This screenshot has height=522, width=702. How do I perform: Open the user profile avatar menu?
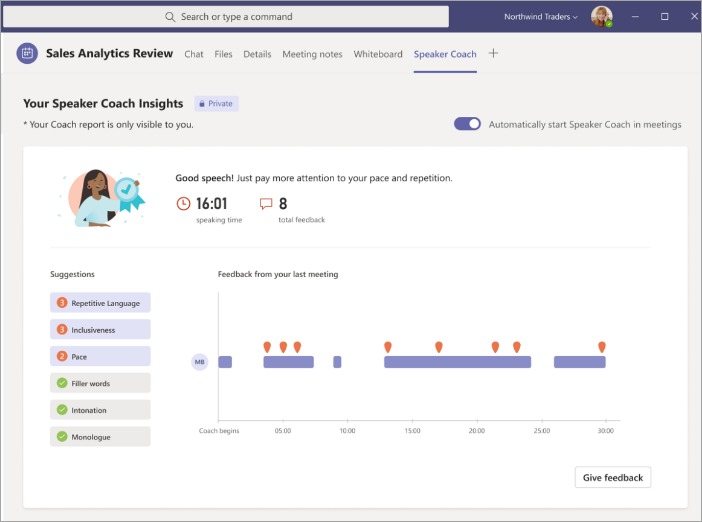[x=601, y=17]
